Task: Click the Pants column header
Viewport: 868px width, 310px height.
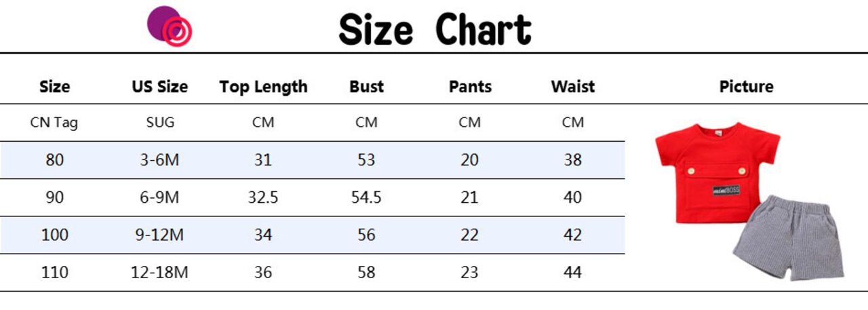Action: point(470,87)
